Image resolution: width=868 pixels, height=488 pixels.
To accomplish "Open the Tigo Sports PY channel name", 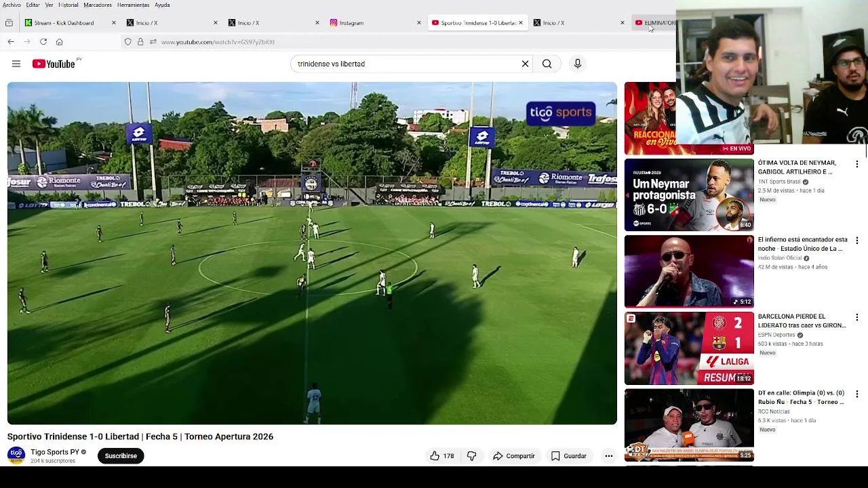I will point(55,452).
